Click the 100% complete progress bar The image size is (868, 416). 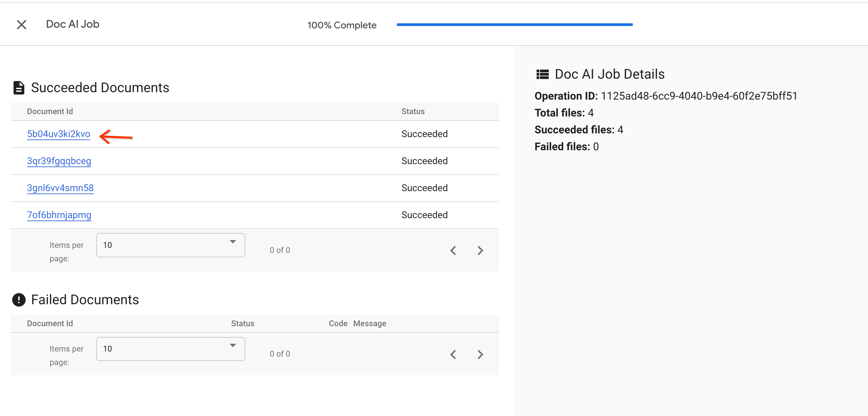pyautogui.click(x=514, y=25)
